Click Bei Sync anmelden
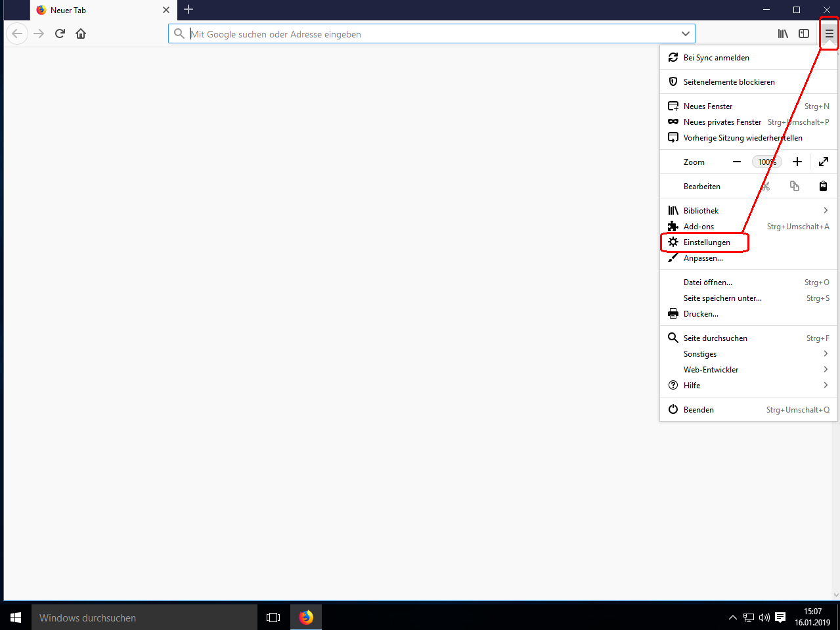Screen dimensions: 840x630 click(x=716, y=58)
